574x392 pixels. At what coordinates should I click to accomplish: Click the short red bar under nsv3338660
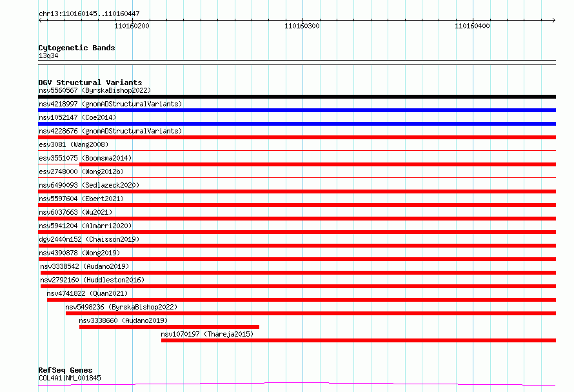tap(169, 327)
